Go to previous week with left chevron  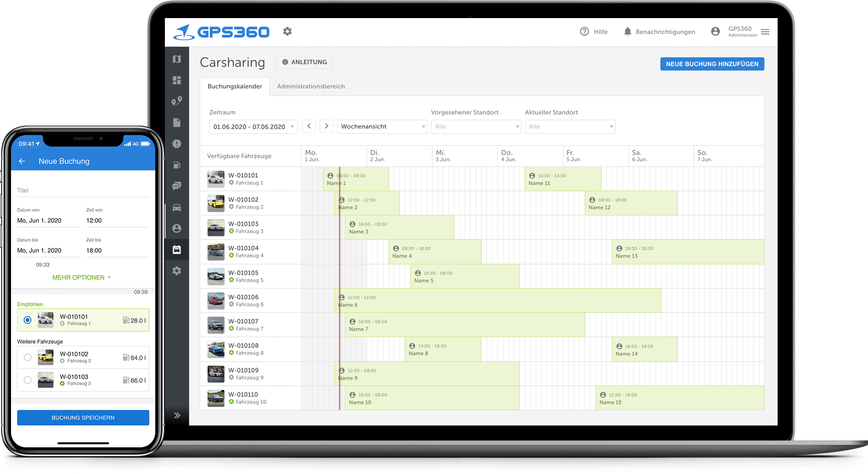pyautogui.click(x=309, y=126)
